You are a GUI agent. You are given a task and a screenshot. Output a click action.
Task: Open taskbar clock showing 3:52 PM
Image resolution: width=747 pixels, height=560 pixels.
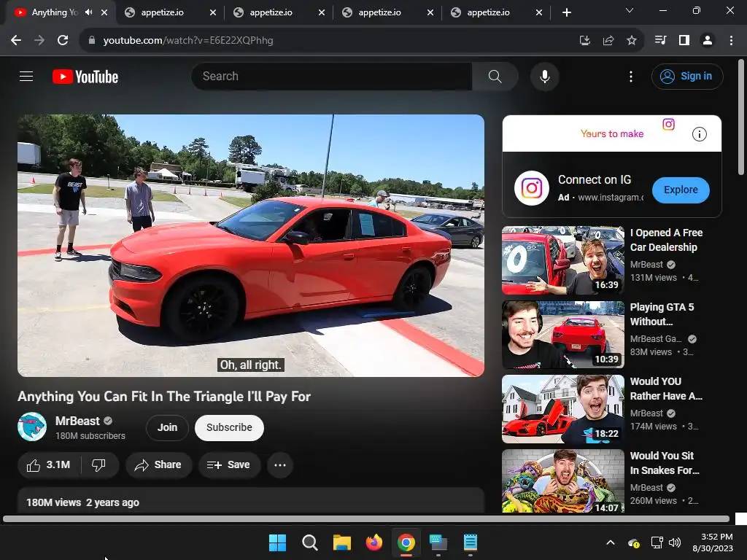(x=712, y=542)
